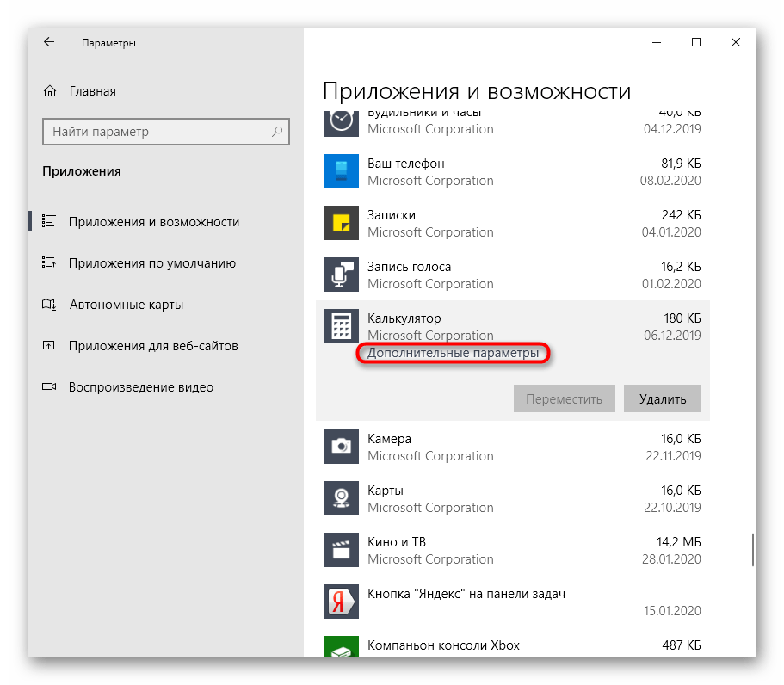Go to Приложения для веб-сайтов

153,346
